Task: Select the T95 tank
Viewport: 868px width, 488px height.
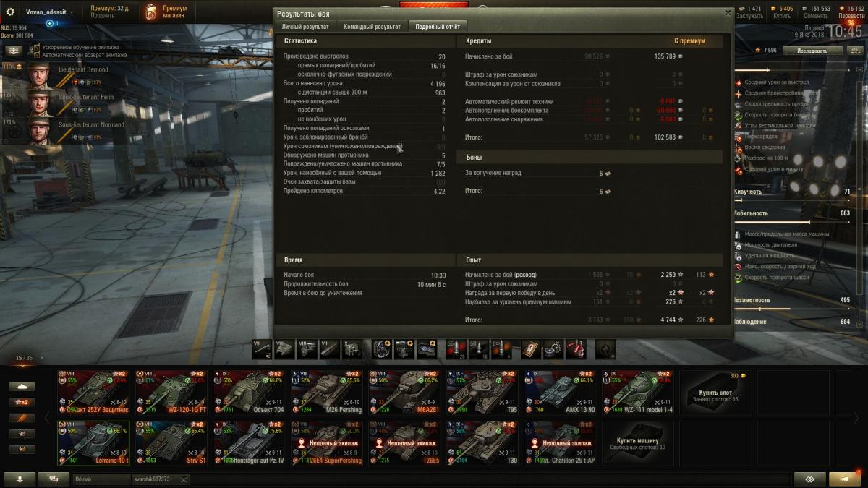Action: tap(482, 393)
